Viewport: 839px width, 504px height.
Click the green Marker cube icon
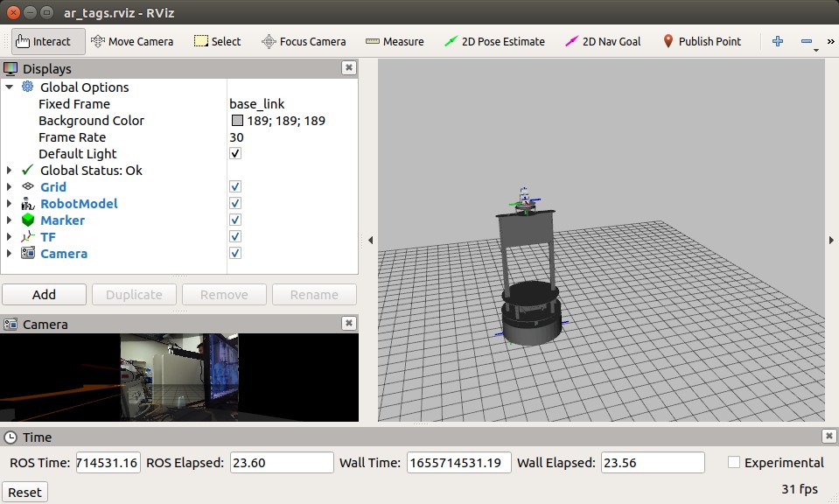[28, 220]
